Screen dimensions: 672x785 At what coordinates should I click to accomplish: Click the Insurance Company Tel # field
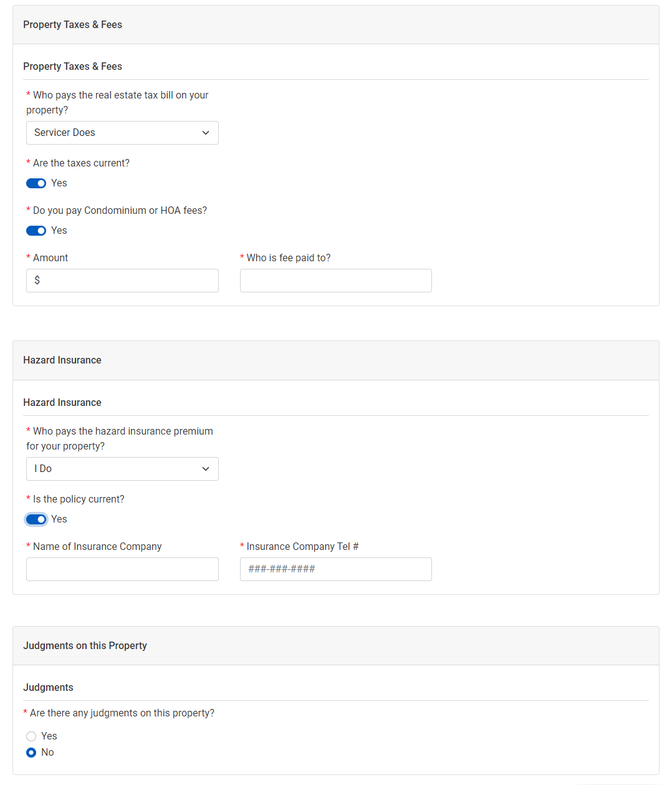[335, 569]
